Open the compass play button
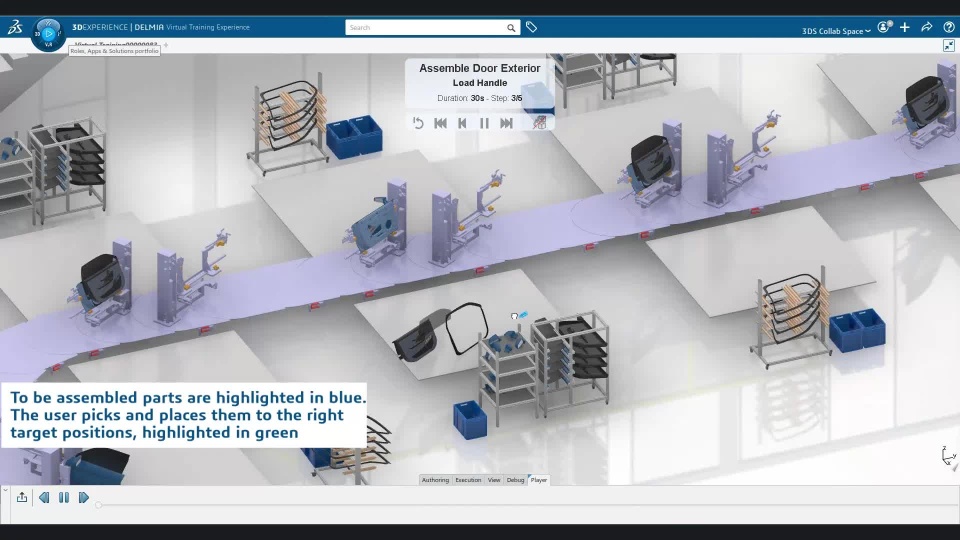This screenshot has height=540, width=960. click(x=48, y=34)
